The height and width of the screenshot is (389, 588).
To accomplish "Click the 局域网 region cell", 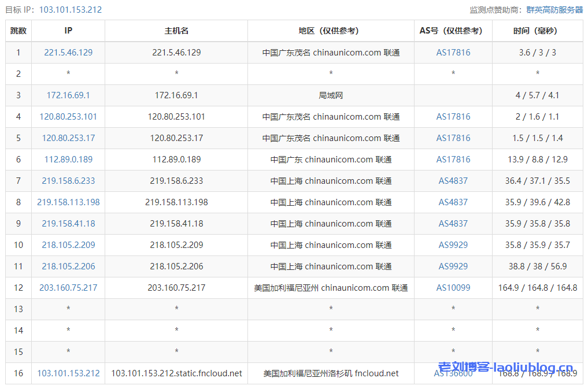I will [331, 95].
